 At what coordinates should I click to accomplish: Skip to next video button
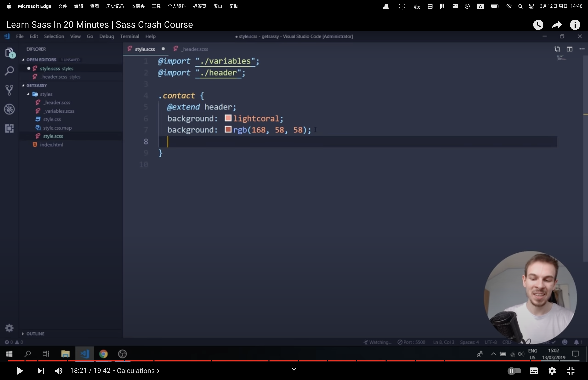pos(41,371)
